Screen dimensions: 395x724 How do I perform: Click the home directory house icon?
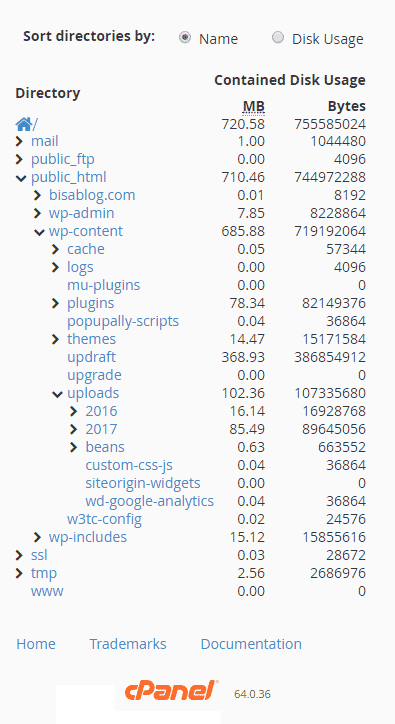click(24, 124)
